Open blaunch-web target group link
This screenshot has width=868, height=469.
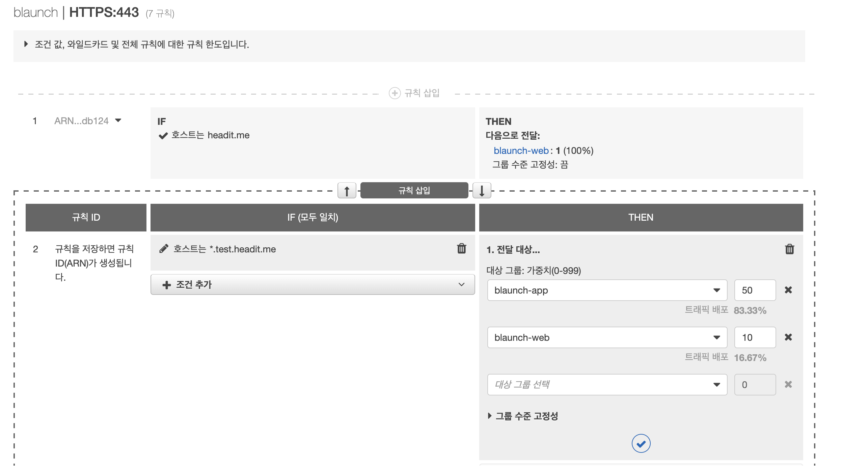point(521,150)
